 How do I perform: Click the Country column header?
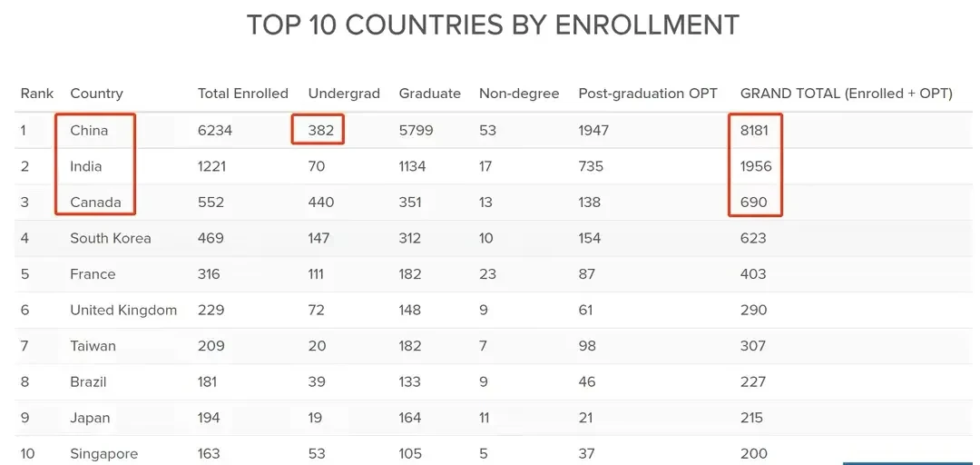96,94
